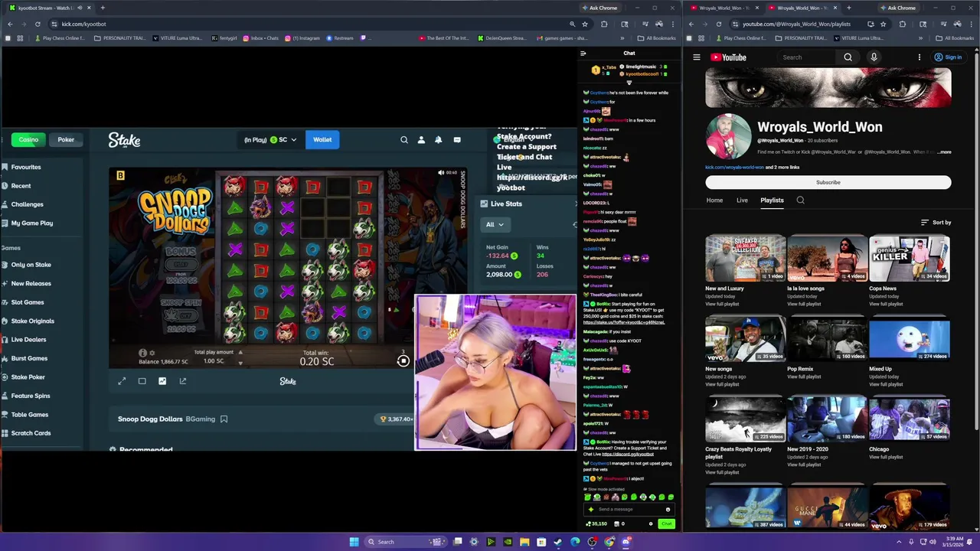The image size is (980, 551).
Task: Open the channel Home tab
Action: point(714,201)
